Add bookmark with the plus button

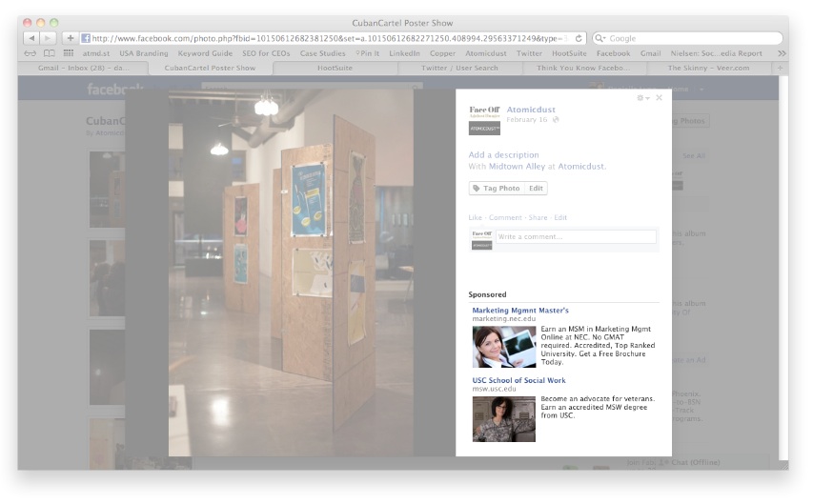pos(70,38)
